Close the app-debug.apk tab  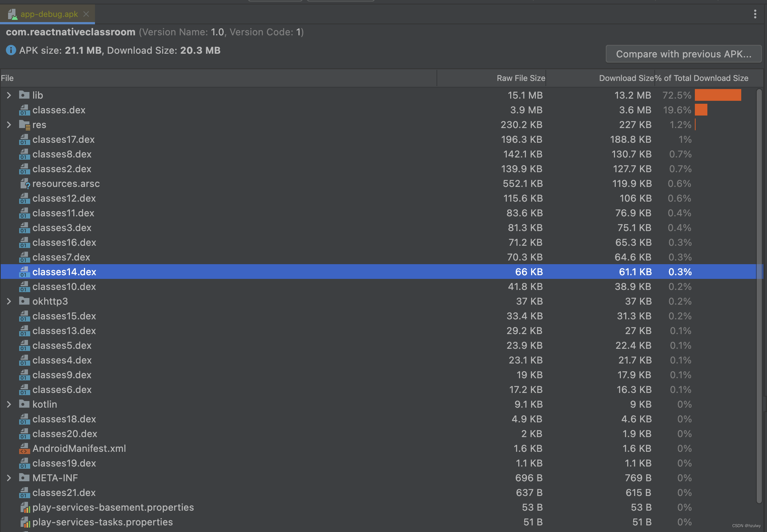[86, 14]
